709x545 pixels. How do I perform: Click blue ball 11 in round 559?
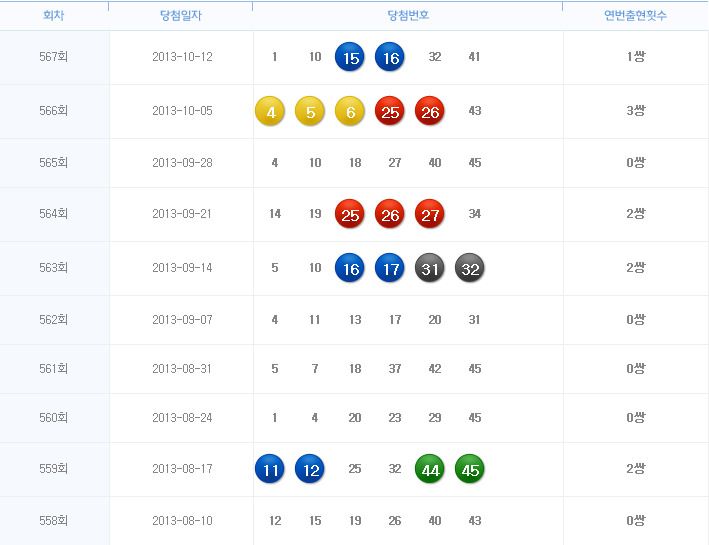[270, 469]
